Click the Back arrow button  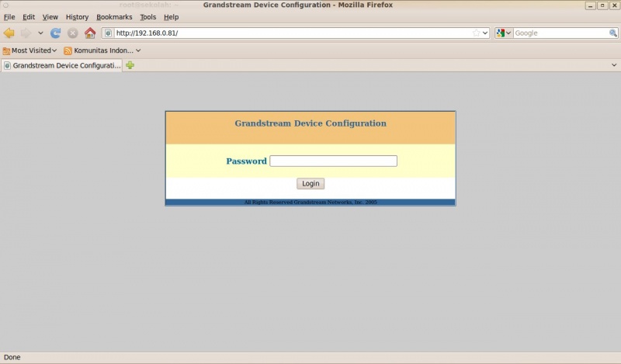click(9, 33)
